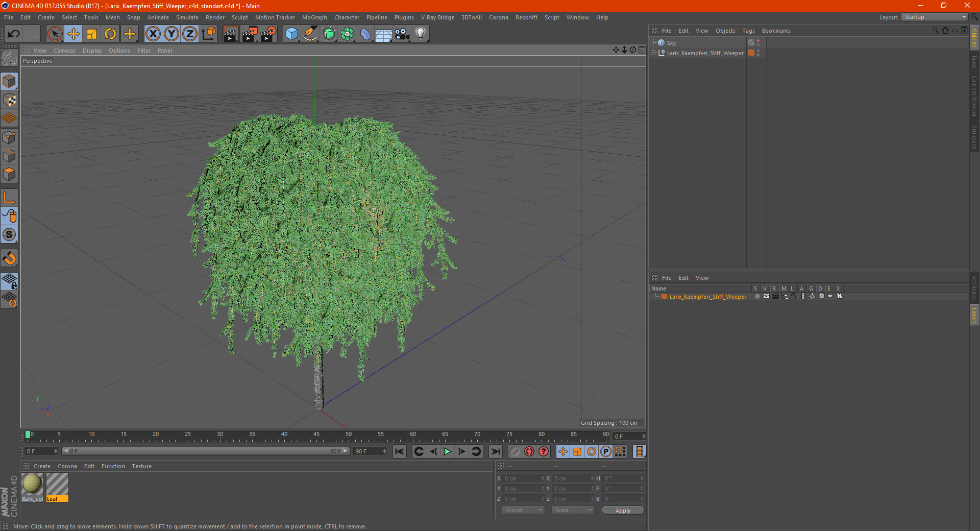
Task: Go to end of animation
Action: coord(495,451)
